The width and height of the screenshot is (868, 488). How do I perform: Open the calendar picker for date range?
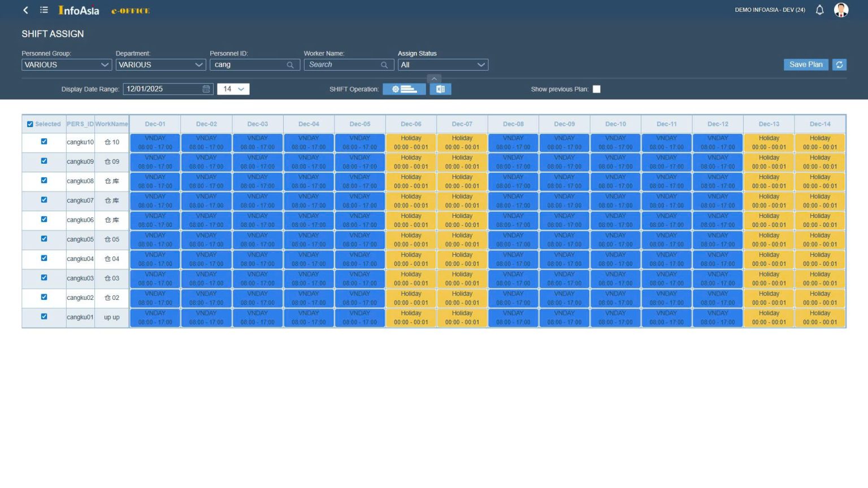pos(206,89)
